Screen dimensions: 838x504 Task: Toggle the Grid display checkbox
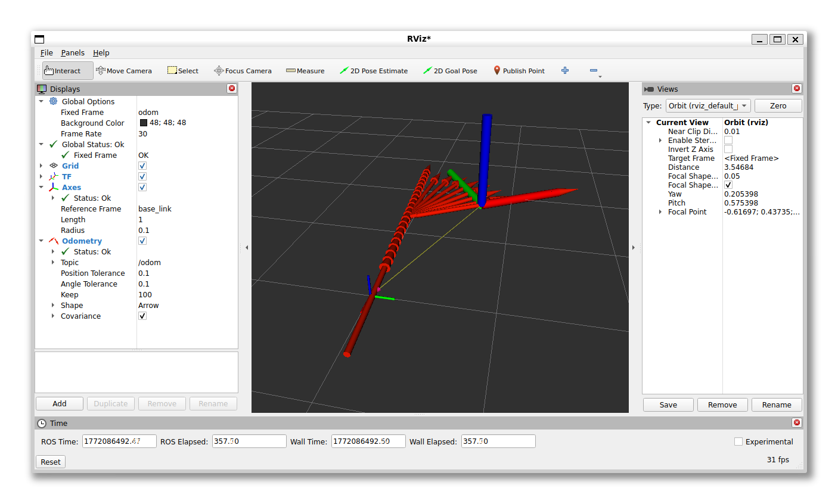[142, 166]
